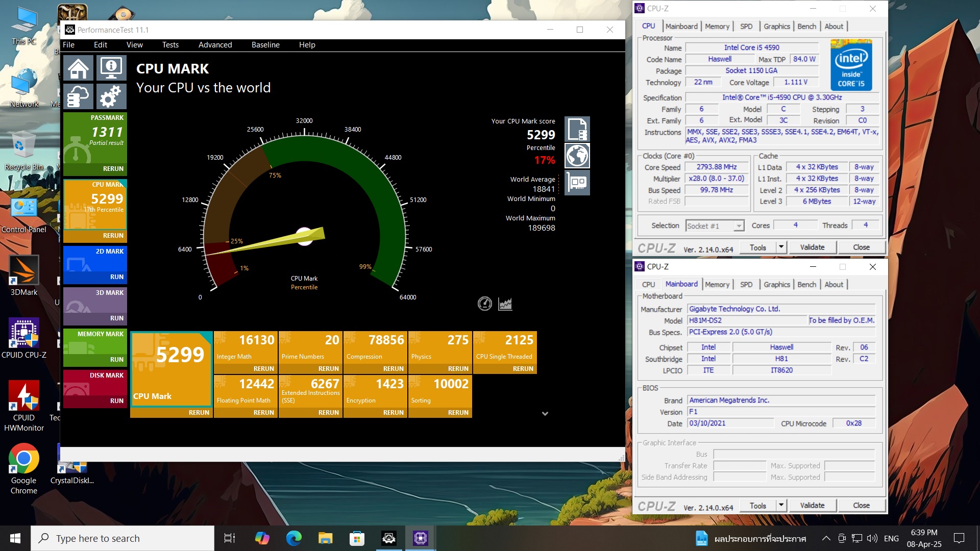Screen dimensions: 980x551
Task: Open Copilot from the taskbar
Action: pyautogui.click(x=262, y=538)
